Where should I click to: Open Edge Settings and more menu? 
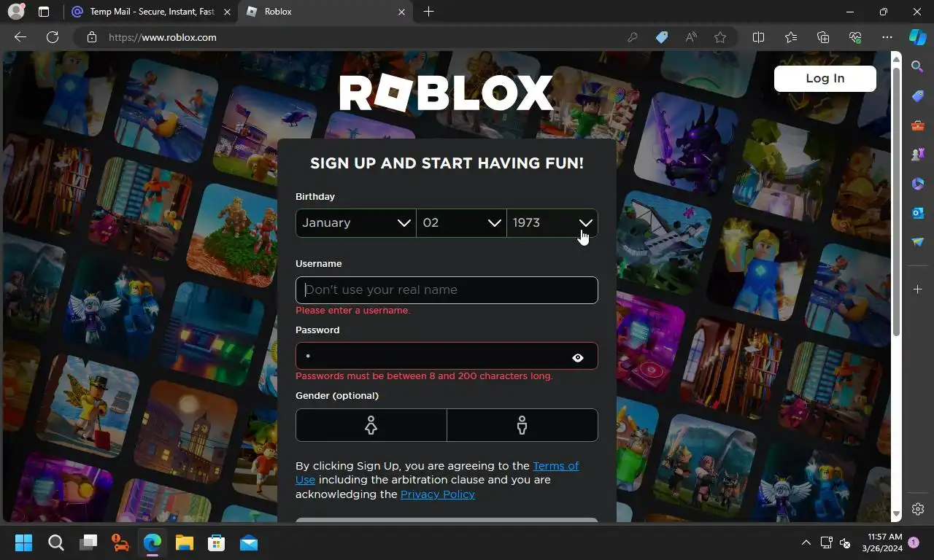pos(887,37)
